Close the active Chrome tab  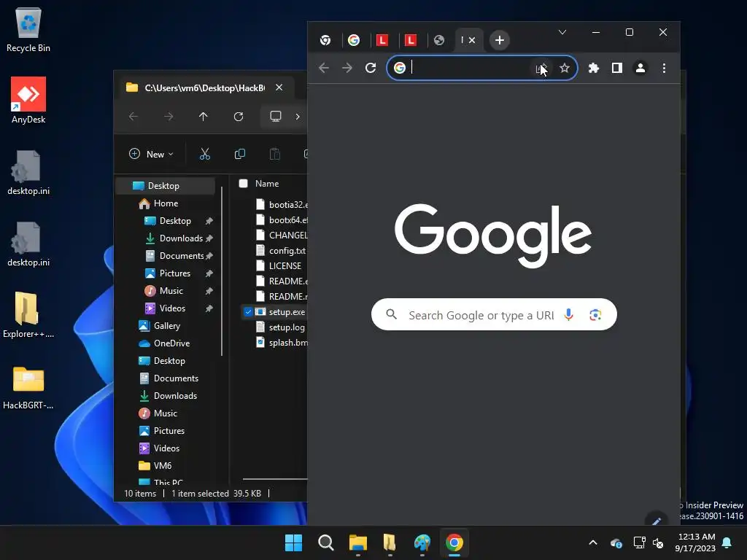[472, 40]
